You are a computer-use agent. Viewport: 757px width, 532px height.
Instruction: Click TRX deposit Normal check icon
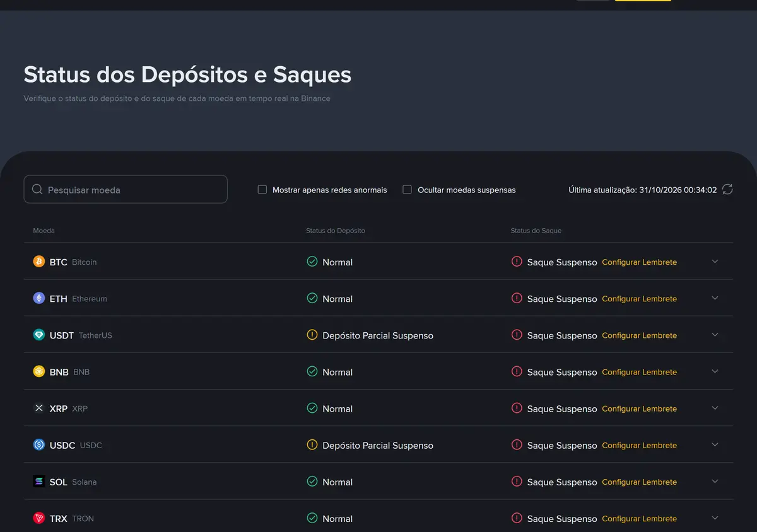coord(312,518)
